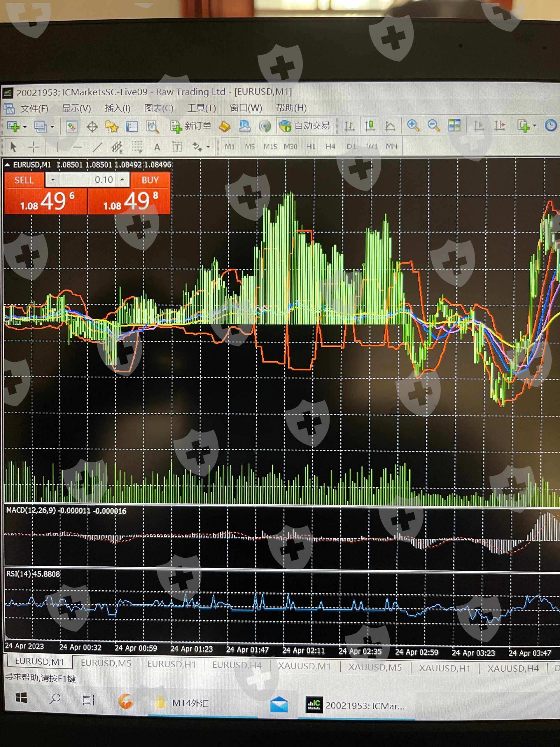Screen dimensions: 560x747
Task: Click the Zoom Out magnifier icon
Action: pyautogui.click(x=433, y=126)
